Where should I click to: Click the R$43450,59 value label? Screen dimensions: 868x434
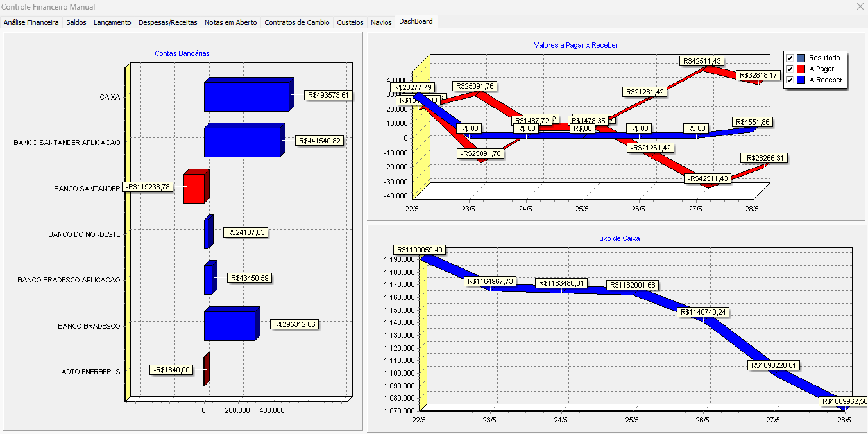(x=250, y=278)
